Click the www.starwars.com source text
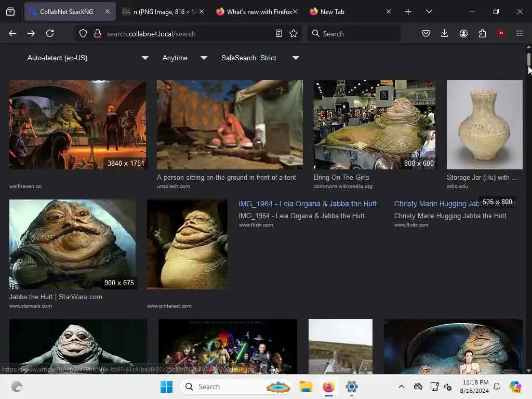Image resolution: width=532 pixels, height=399 pixels. pyautogui.click(x=31, y=305)
